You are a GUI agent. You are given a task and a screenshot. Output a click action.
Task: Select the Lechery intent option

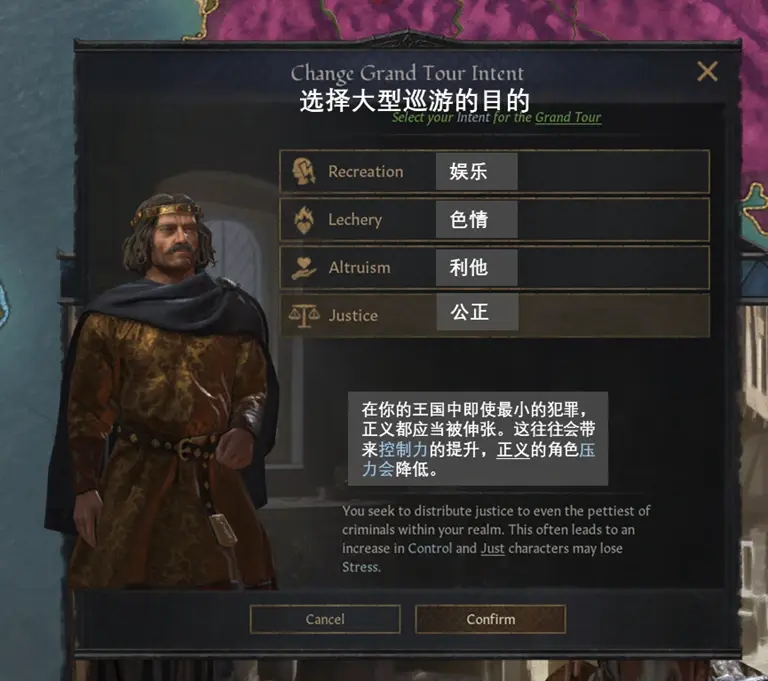click(x=494, y=219)
